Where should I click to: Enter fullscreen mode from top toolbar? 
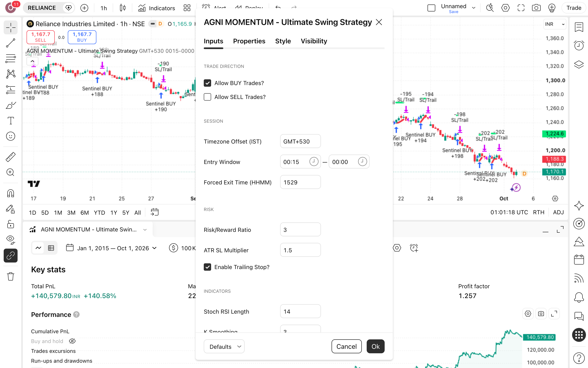click(x=521, y=8)
